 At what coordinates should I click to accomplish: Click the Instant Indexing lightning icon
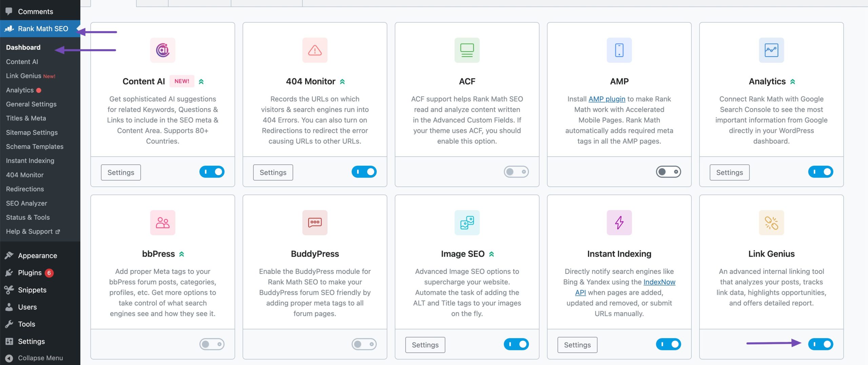(x=619, y=222)
